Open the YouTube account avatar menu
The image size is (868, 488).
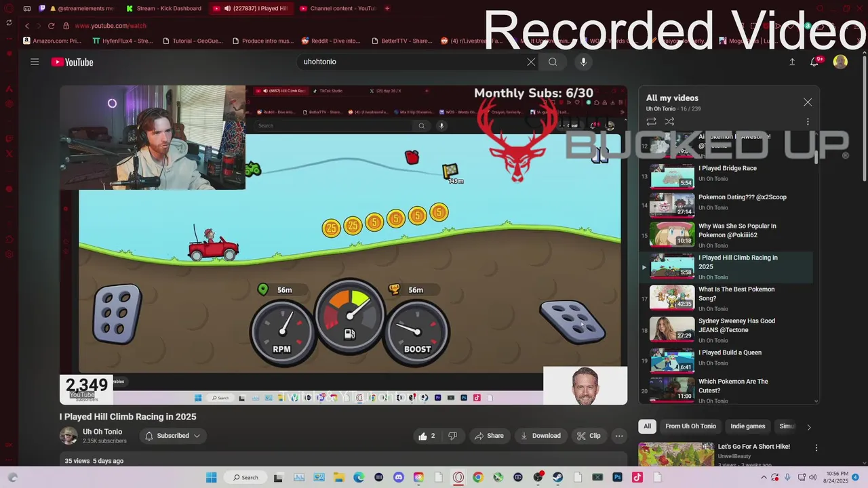(840, 62)
